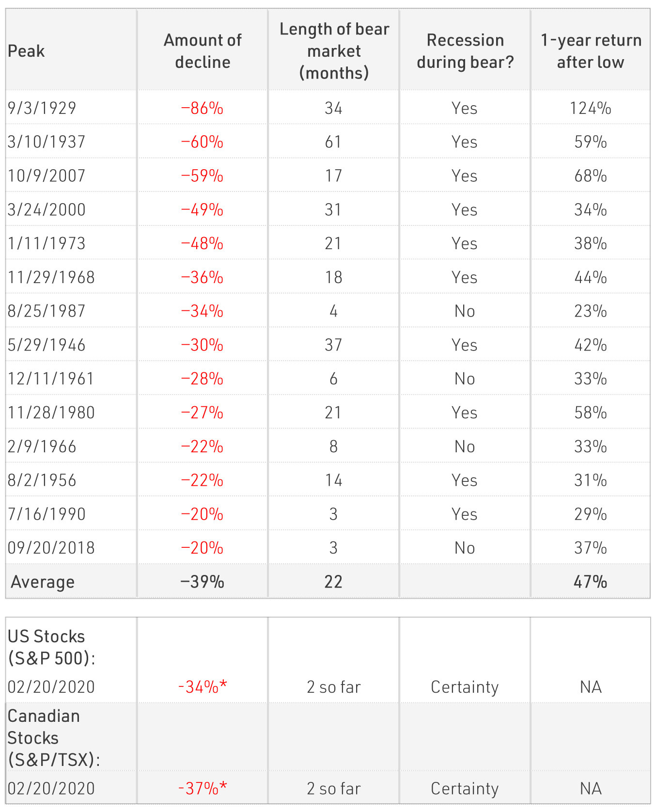Click the 10/9/2007 peak date
Image resolution: width=656 pixels, height=812 pixels.
47,175
